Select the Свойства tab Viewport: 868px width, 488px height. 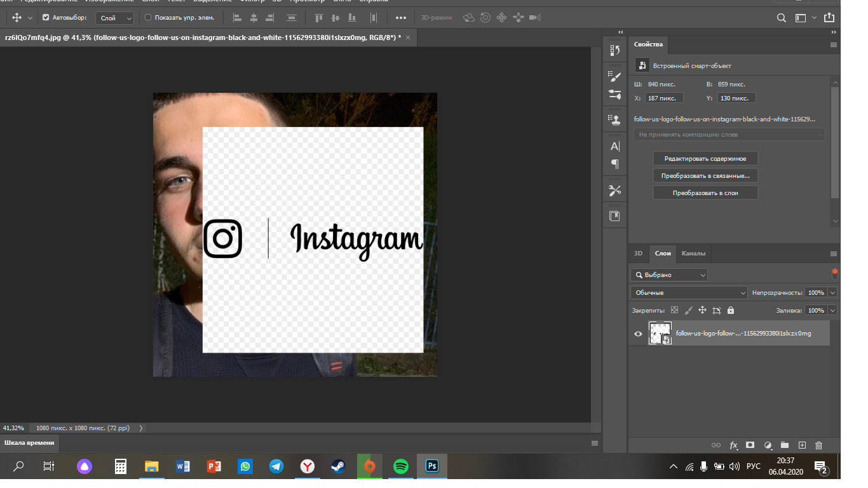tap(648, 44)
